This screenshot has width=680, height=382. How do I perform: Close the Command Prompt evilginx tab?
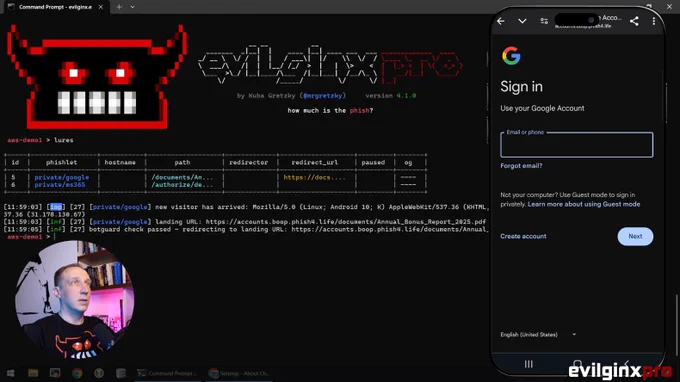click(x=101, y=7)
